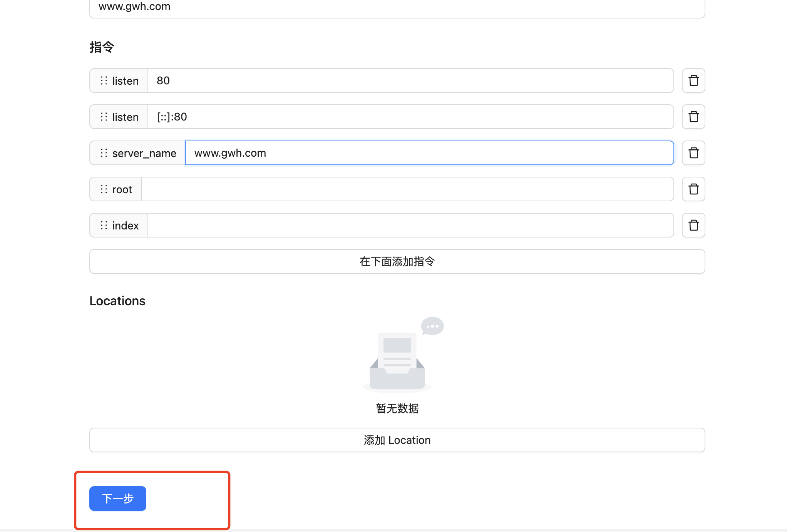
Task: Focus the index value input field
Action: (x=410, y=225)
